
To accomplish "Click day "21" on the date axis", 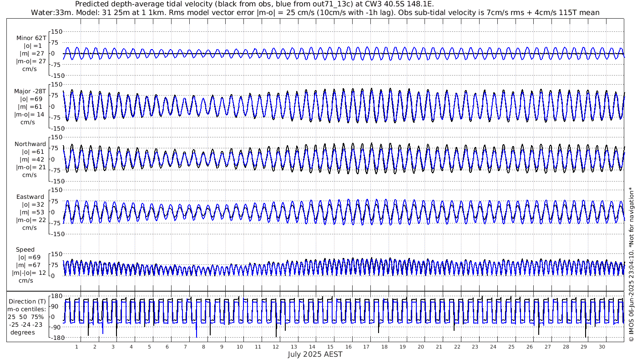I will tap(439, 347).
